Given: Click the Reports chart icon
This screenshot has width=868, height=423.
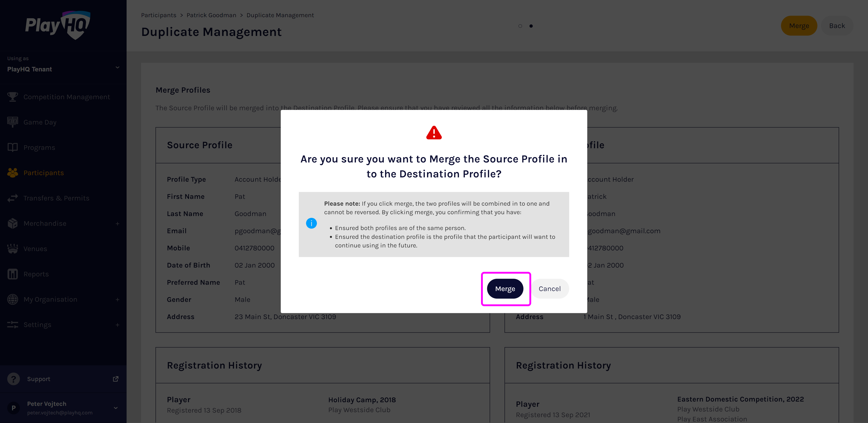Looking at the screenshot, I should pos(12,274).
